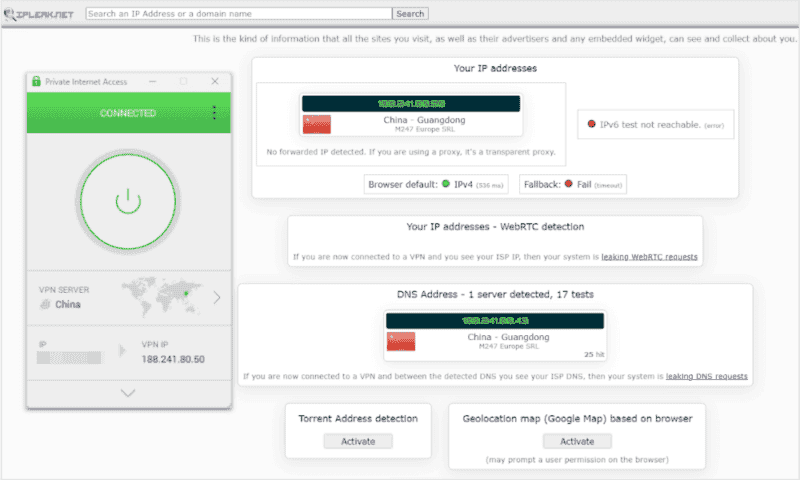
Task: Activate Geolocation map detection
Action: coord(577,441)
